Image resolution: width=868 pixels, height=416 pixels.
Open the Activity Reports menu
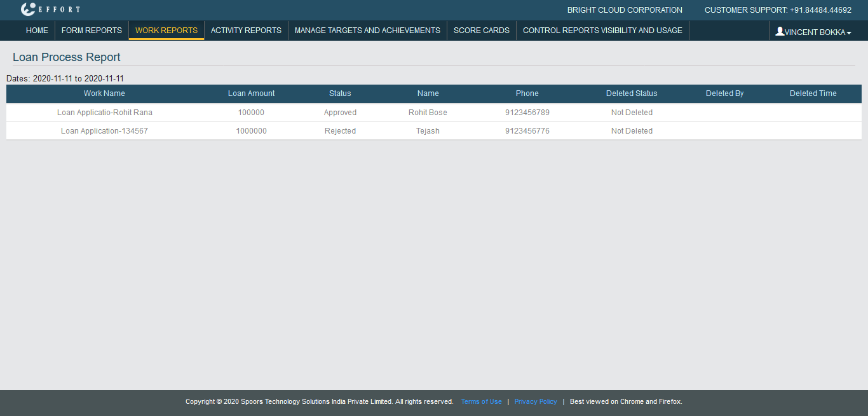pos(246,31)
